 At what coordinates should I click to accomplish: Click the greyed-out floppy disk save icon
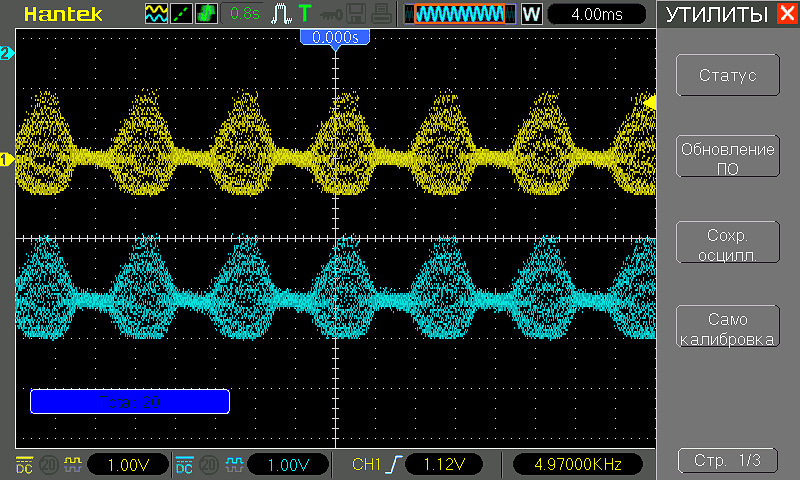(356, 14)
